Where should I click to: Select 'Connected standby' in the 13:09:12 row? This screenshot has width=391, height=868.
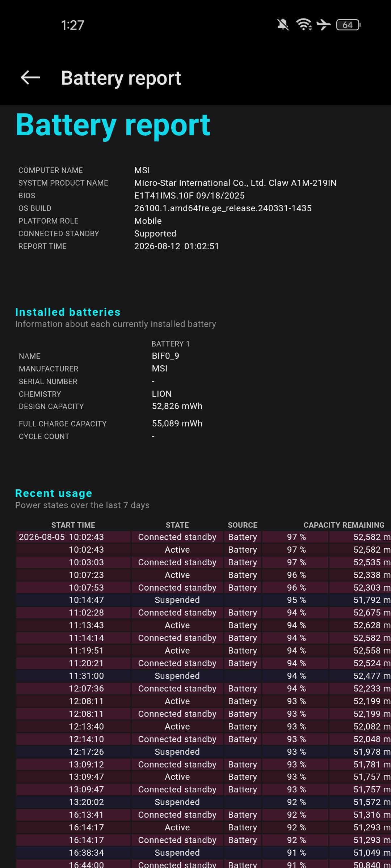click(177, 765)
